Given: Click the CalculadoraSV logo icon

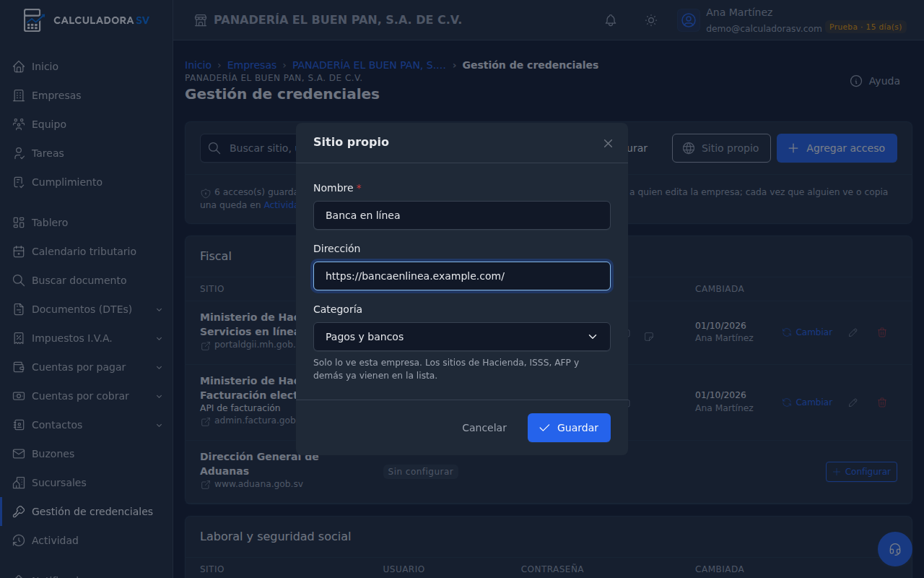Looking at the screenshot, I should pyautogui.click(x=33, y=20).
